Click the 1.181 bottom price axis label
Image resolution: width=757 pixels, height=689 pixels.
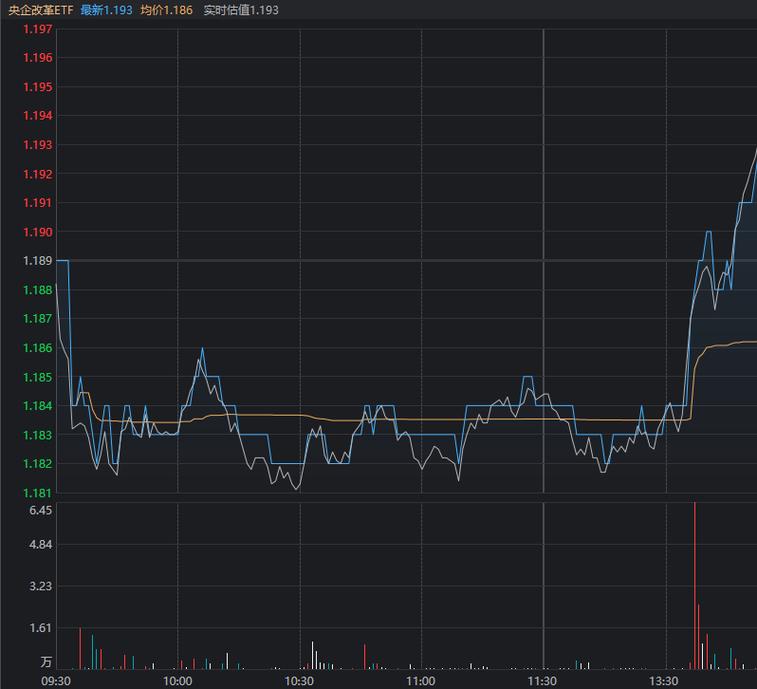click(37, 493)
